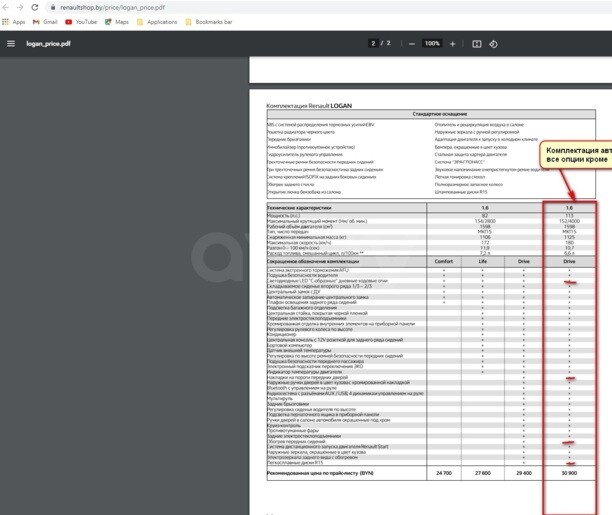612x515 pixels.
Task: Reload the page with the refresh icon
Action: click(35, 7)
